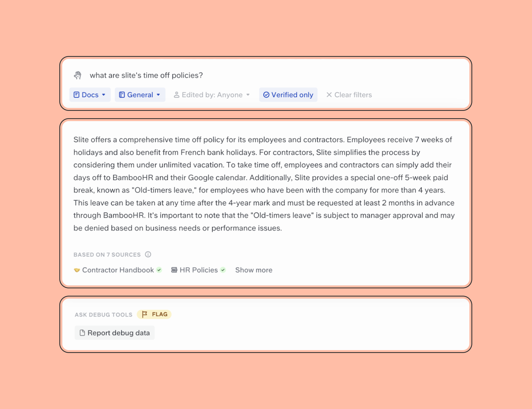Click the Clear filters text button
The width and height of the screenshot is (532, 409).
[x=349, y=94]
